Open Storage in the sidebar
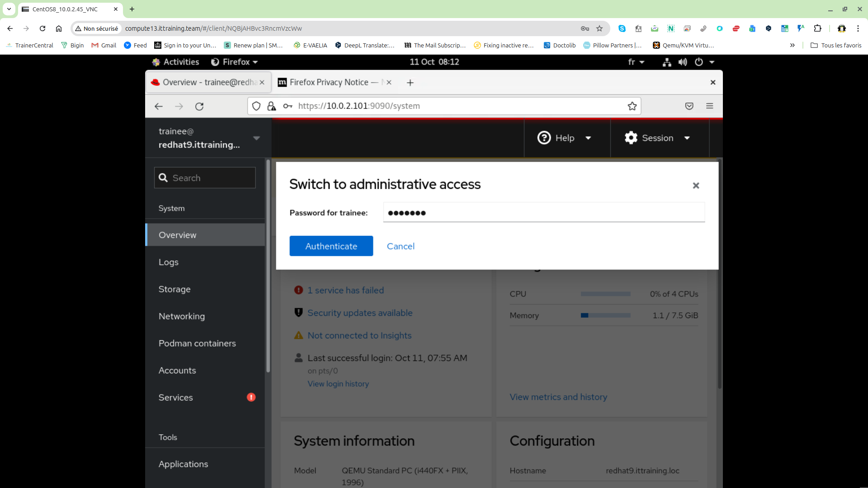The image size is (868, 488). click(205, 289)
